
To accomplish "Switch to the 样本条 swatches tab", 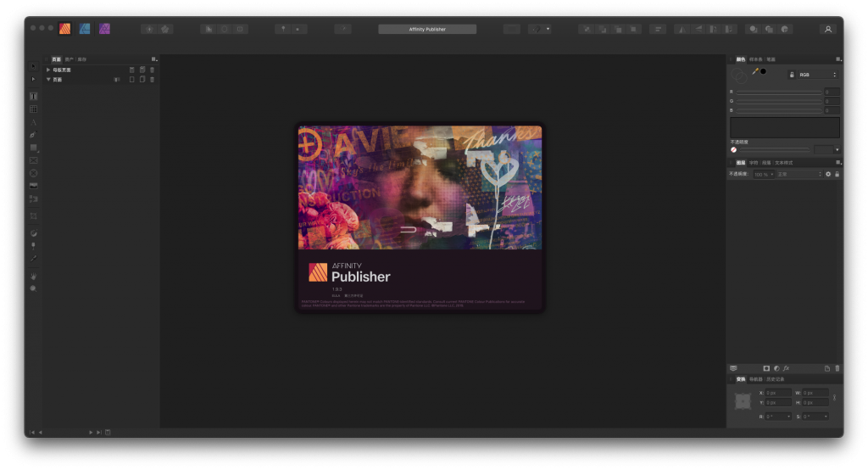I will pos(755,59).
